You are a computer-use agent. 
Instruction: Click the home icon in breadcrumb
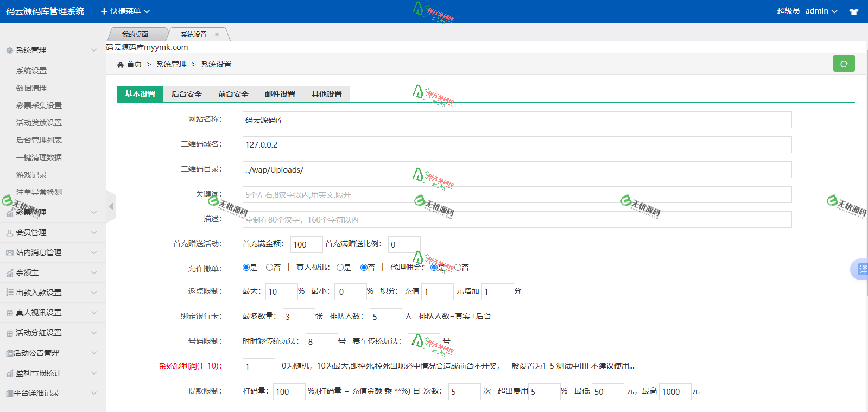120,64
